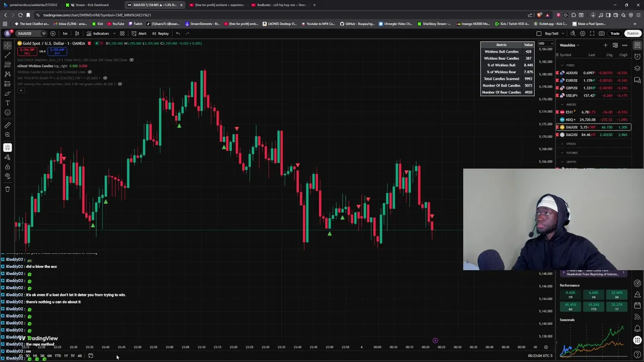The height and width of the screenshot is (362, 644).
Task: Click the red SELL price button
Action: coord(26,51)
